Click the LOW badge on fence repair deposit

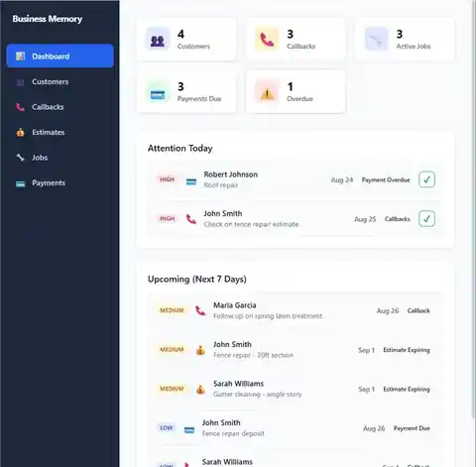coord(167,428)
